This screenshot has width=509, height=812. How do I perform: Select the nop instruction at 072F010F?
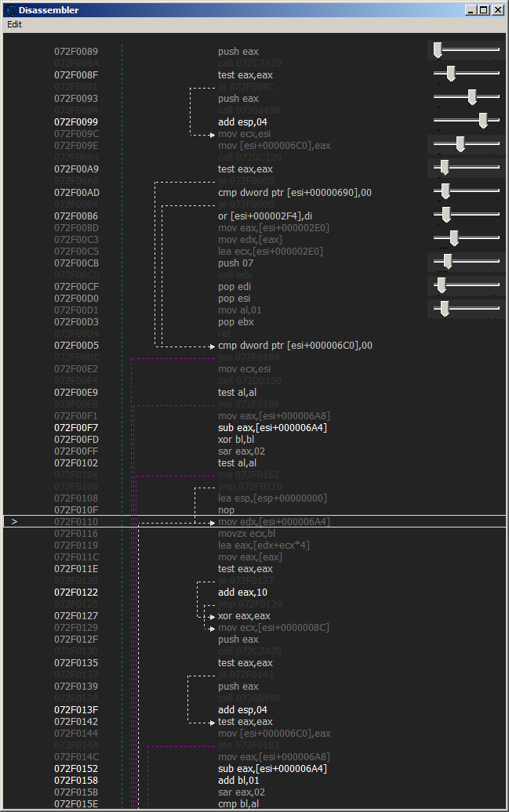[x=226, y=510]
